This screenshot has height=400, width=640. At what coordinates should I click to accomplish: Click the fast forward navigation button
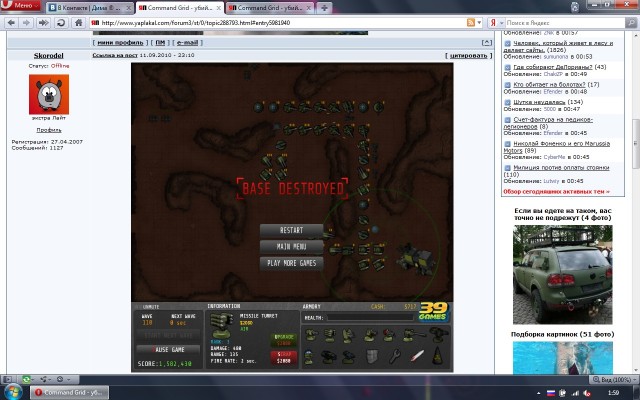tap(43, 23)
